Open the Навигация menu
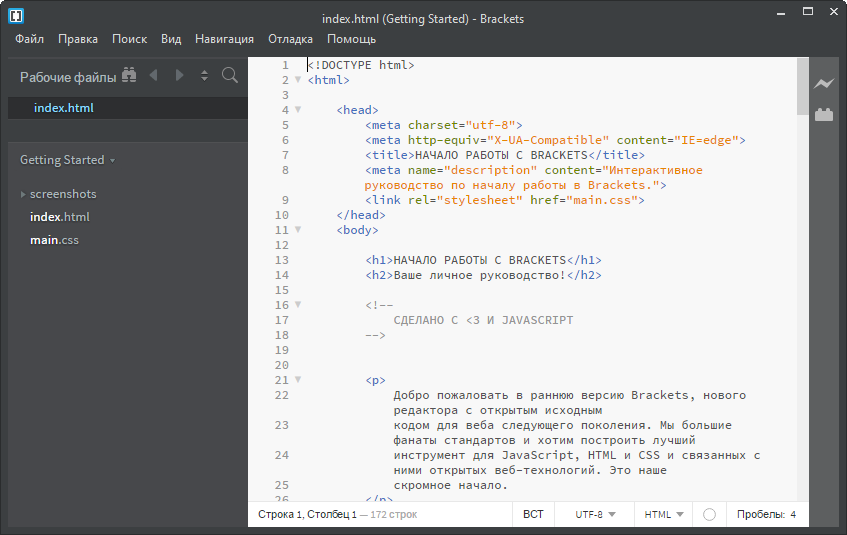Screen dimensions: 847x535 pyautogui.click(x=224, y=39)
